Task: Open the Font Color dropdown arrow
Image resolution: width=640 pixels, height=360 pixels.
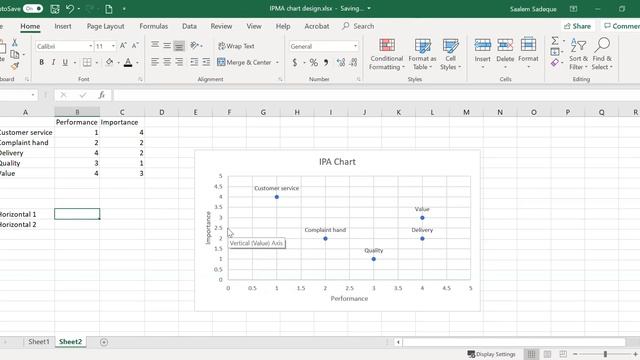Action: point(137,63)
